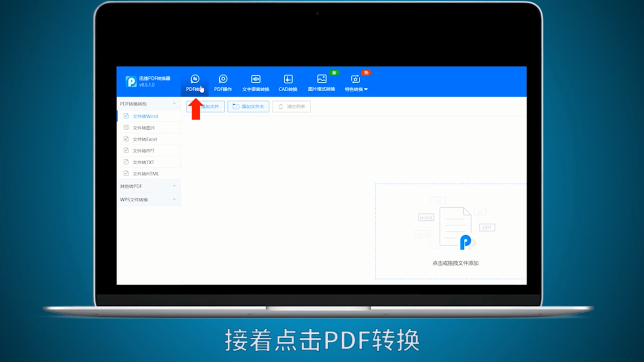Click the trash icon beside 清空列表

coord(280,106)
